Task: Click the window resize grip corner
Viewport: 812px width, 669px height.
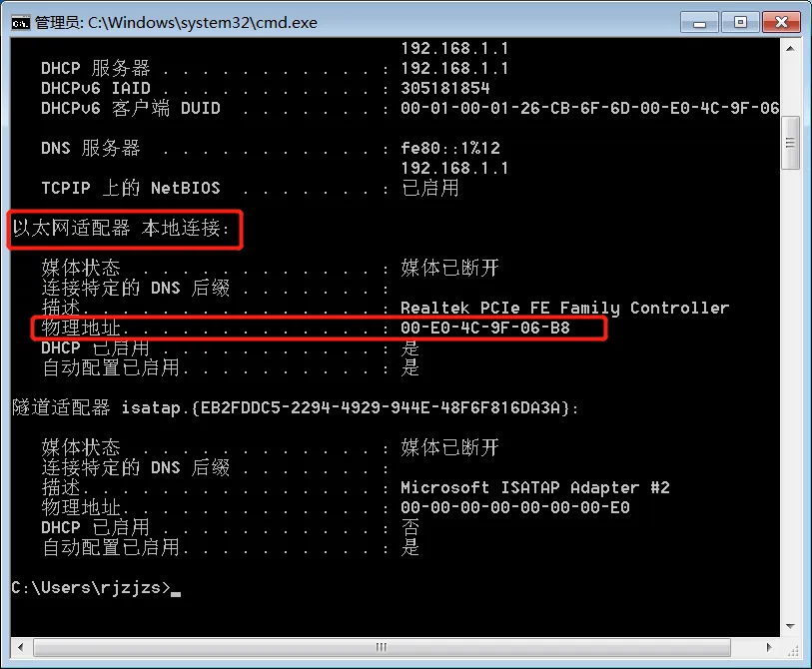Action: tap(791, 648)
